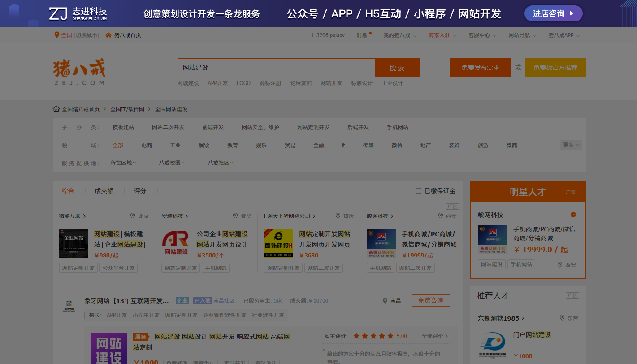Click the location pin beside 东营

click(562, 318)
